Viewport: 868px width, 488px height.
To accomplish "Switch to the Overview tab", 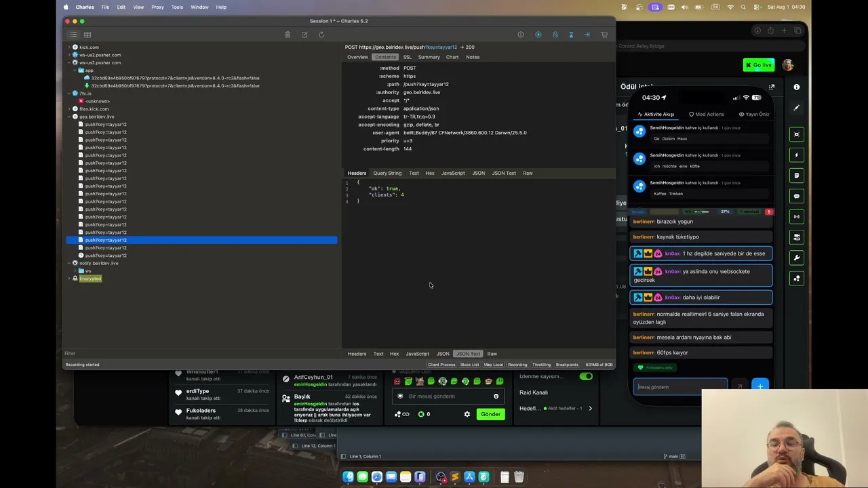I will [357, 57].
